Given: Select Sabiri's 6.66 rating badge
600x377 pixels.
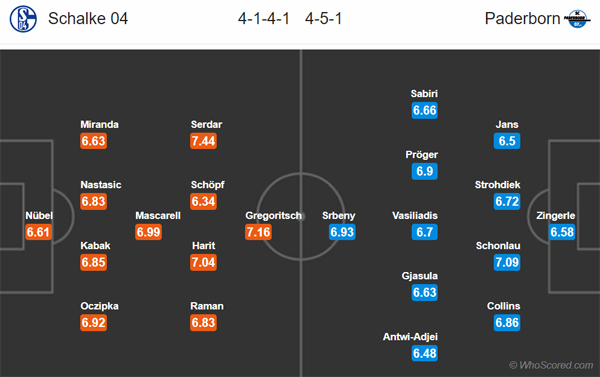Looking at the screenshot, I should point(424,110).
